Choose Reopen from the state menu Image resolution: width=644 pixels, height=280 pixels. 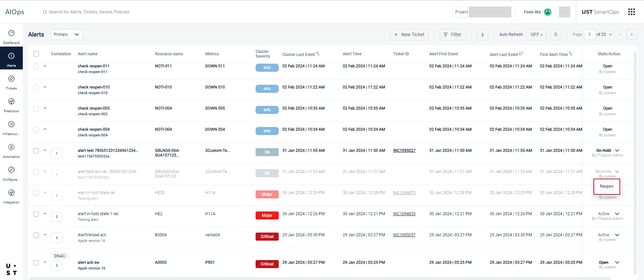tap(606, 186)
